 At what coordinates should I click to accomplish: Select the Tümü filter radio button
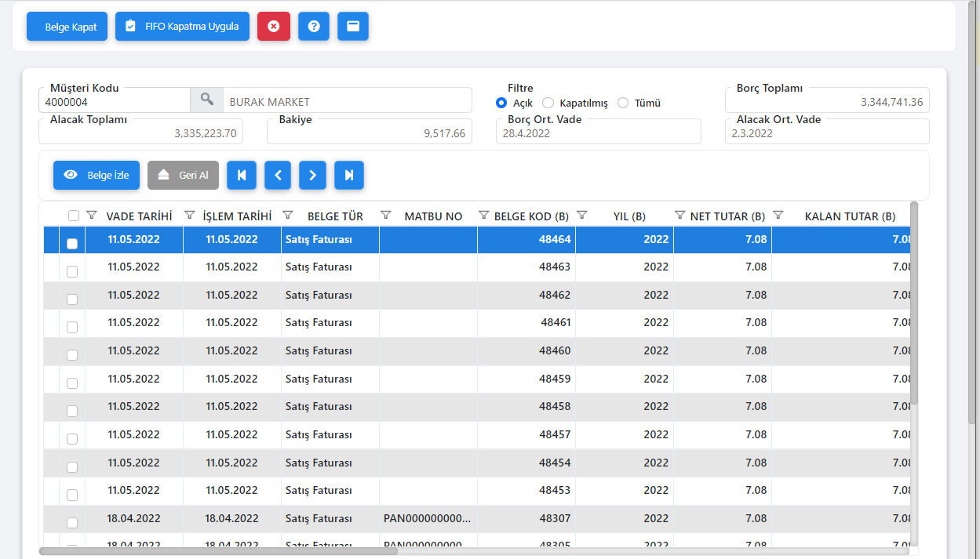pos(623,103)
